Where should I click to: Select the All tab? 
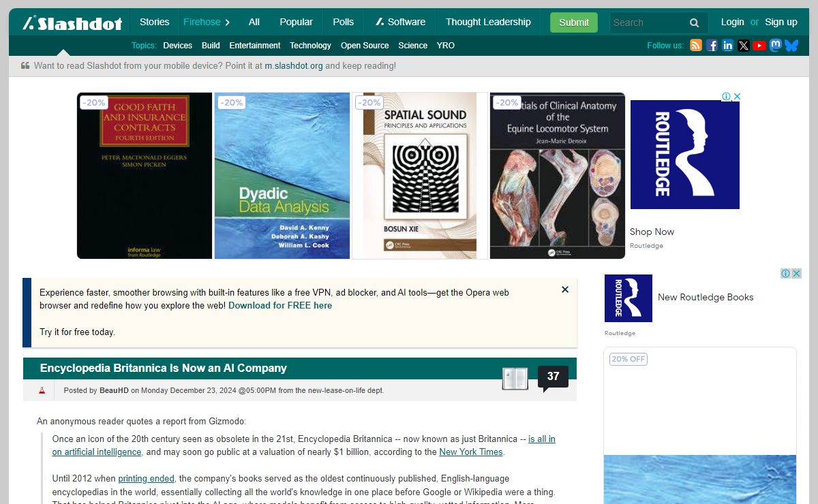[254, 22]
